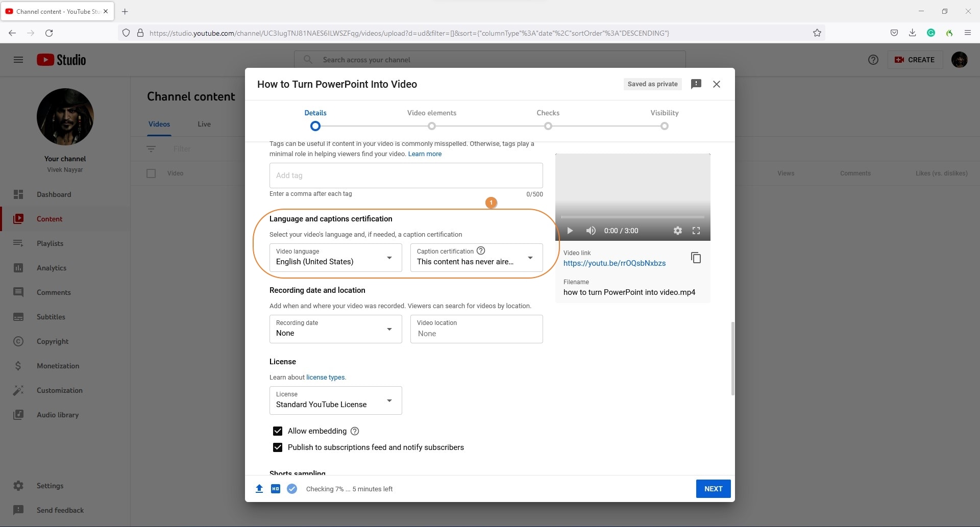
Task: Click the Video location input field
Action: click(477, 329)
